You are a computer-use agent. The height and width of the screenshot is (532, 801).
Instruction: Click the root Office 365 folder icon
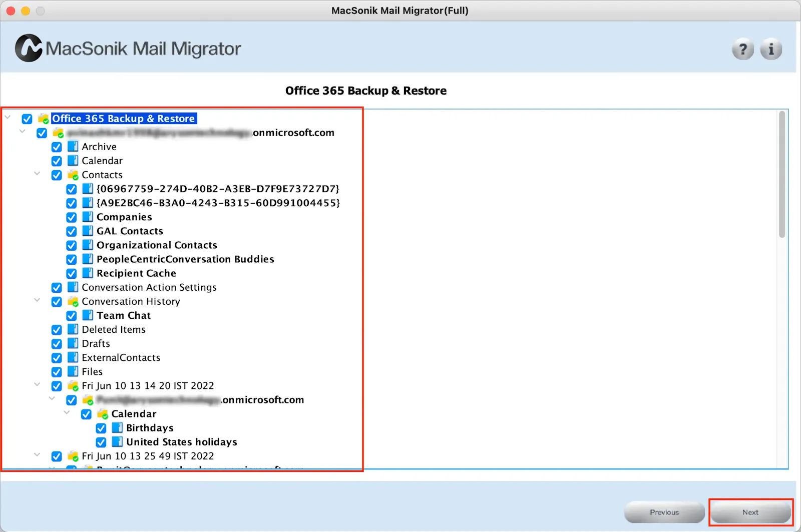[44, 119]
